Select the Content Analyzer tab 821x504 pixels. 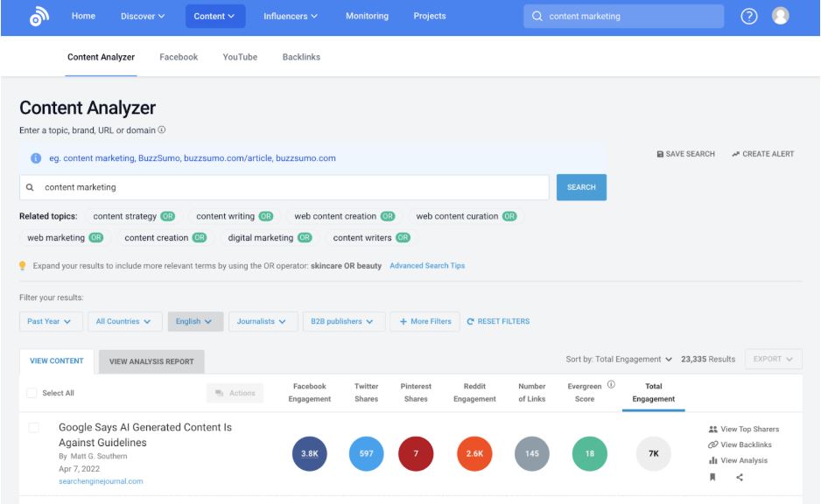[101, 57]
